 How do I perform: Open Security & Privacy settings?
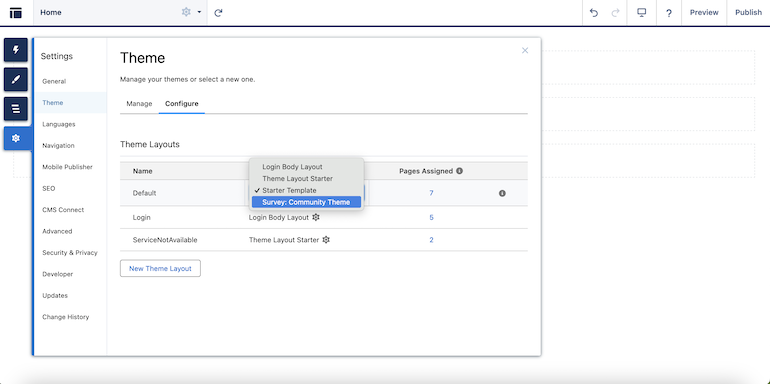[70, 252]
